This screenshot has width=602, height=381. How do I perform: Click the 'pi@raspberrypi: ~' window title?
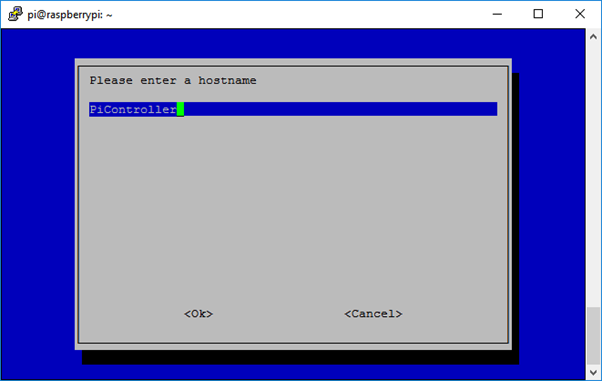(70, 15)
